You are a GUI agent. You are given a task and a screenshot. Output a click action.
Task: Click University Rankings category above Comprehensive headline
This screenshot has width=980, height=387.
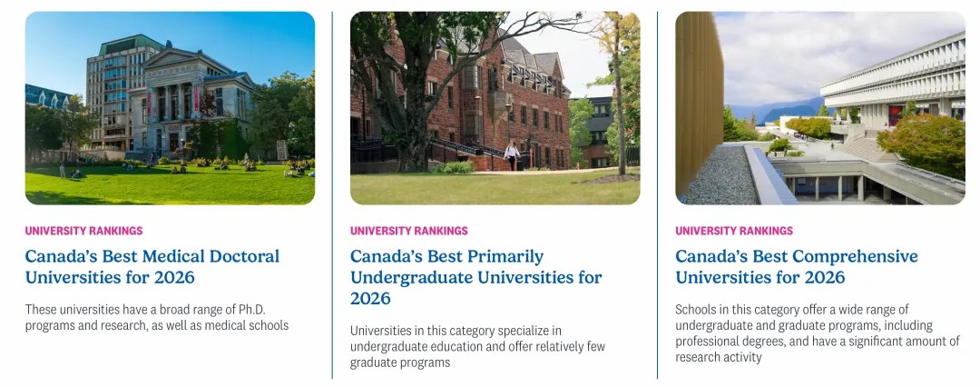[x=734, y=231]
